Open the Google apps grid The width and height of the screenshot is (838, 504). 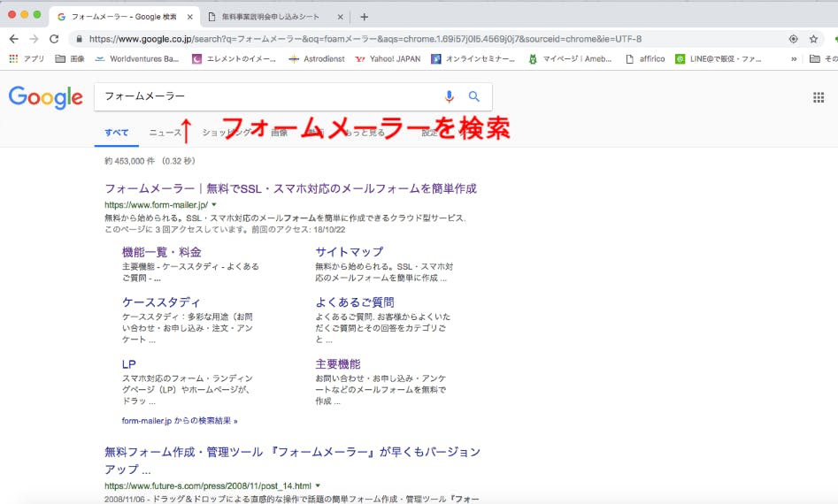click(819, 97)
